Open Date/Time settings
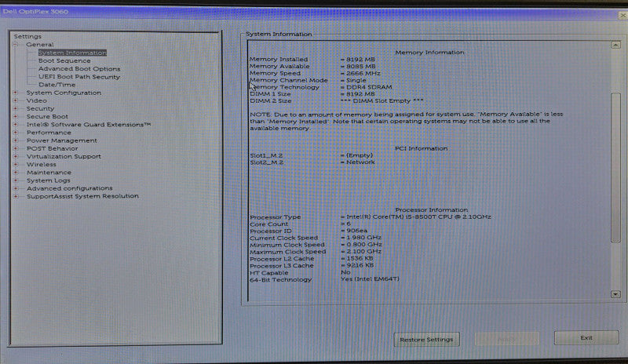The width and height of the screenshot is (628, 364). [57, 85]
